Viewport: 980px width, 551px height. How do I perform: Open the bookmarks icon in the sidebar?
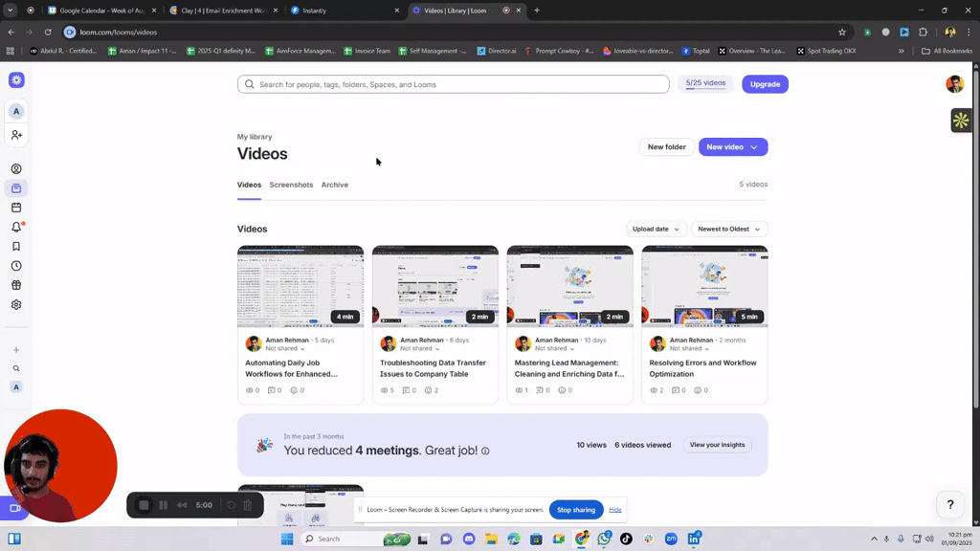click(x=15, y=246)
